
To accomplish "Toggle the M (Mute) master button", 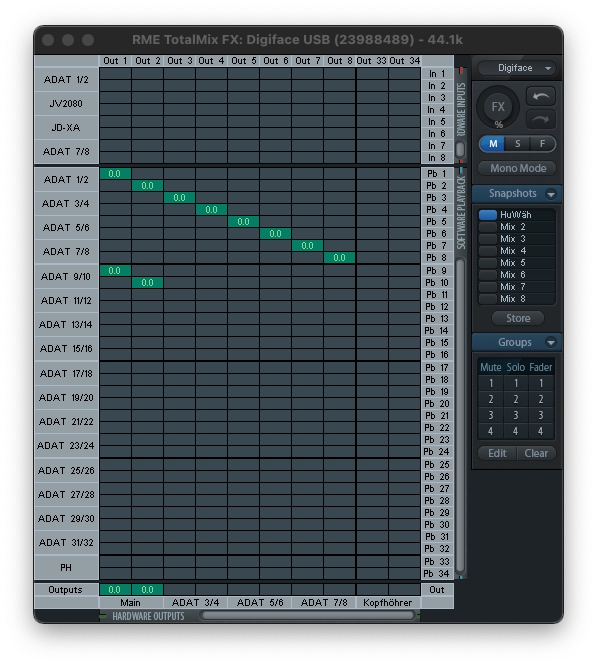I will click(x=493, y=144).
